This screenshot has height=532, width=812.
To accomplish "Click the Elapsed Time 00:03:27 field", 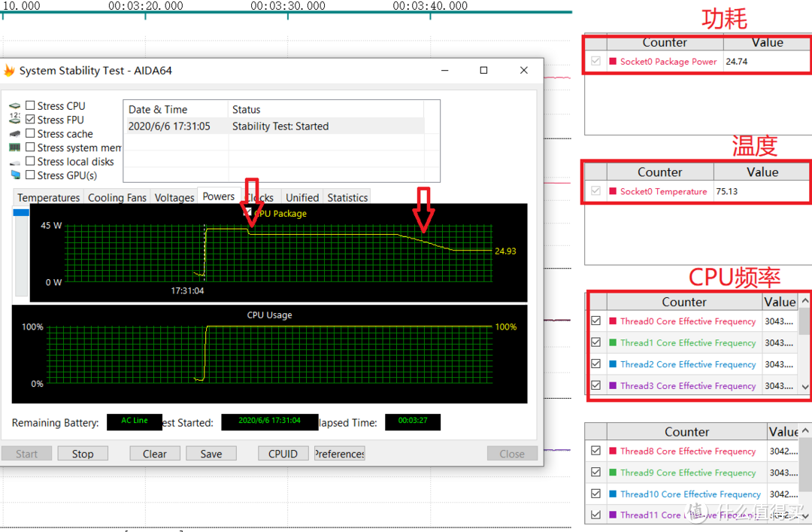I will (x=413, y=421).
